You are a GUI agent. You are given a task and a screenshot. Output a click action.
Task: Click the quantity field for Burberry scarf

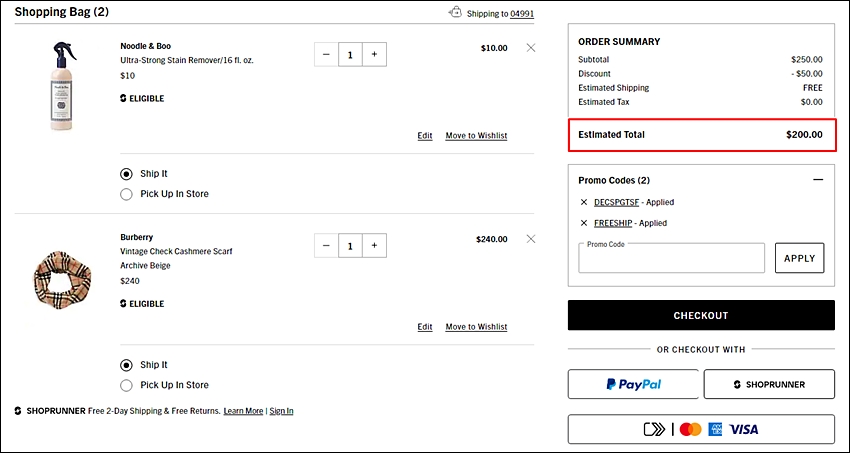pos(350,245)
